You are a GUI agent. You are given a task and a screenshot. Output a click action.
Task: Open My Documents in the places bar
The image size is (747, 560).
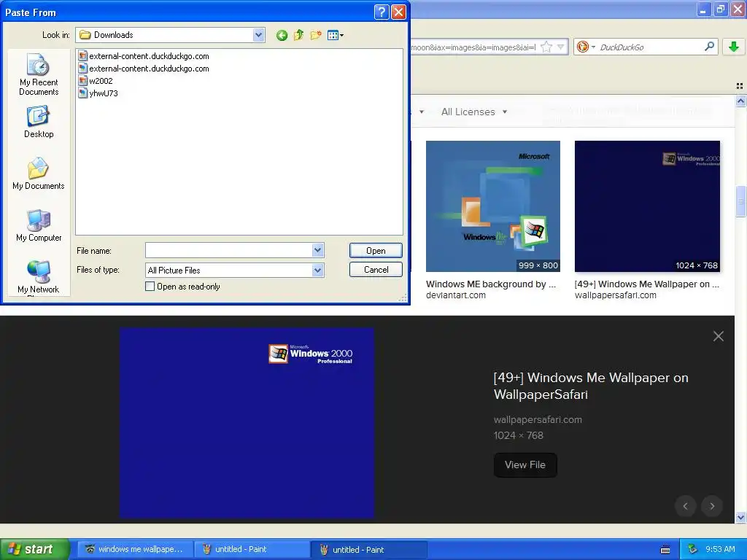coord(39,174)
